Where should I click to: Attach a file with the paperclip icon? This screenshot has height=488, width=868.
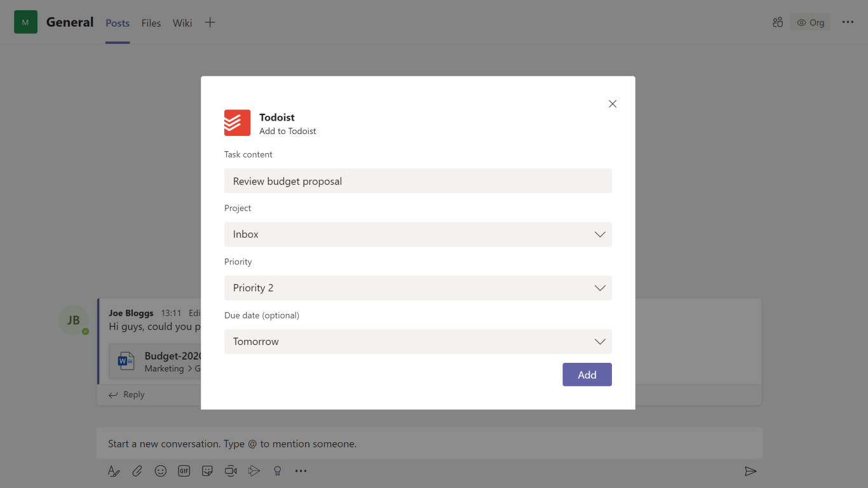click(137, 471)
